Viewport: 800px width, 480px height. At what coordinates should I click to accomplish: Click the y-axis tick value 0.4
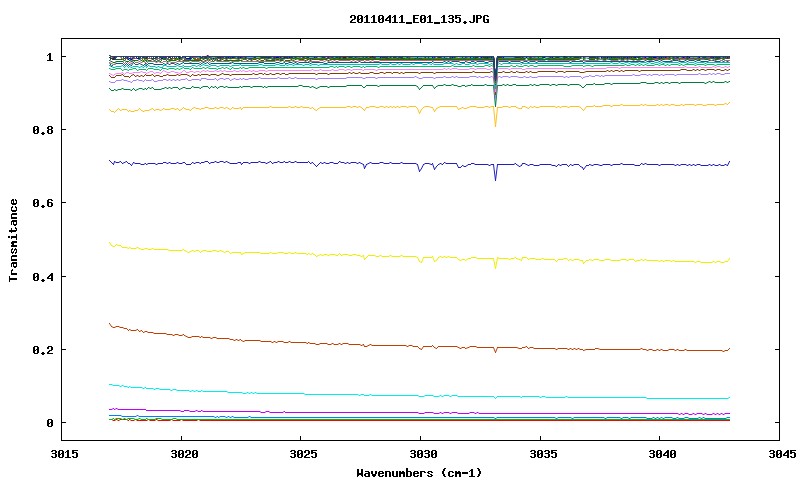pyautogui.click(x=43, y=276)
